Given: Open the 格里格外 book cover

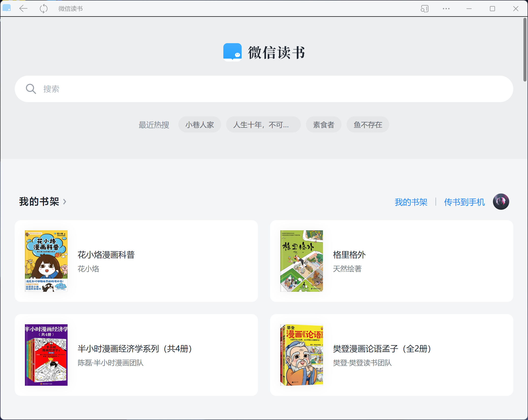Looking at the screenshot, I should pyautogui.click(x=301, y=261).
